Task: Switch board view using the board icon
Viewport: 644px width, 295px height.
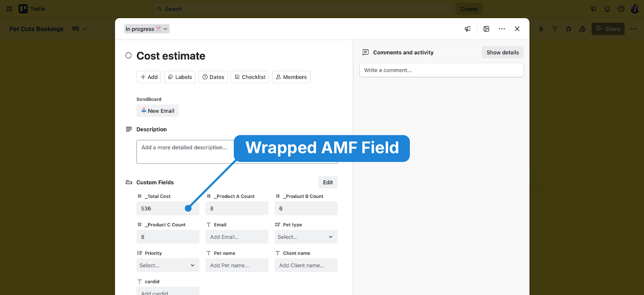Action: pos(76,29)
